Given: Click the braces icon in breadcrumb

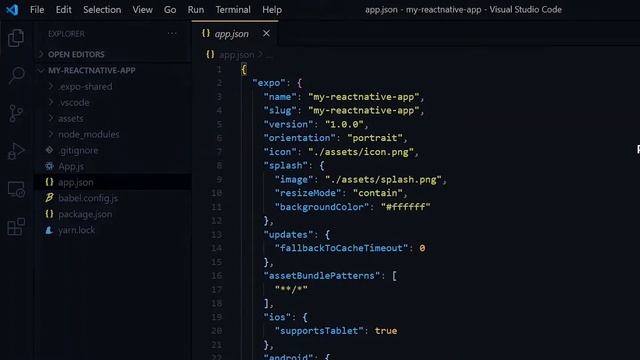Looking at the screenshot, I should click(210, 54).
